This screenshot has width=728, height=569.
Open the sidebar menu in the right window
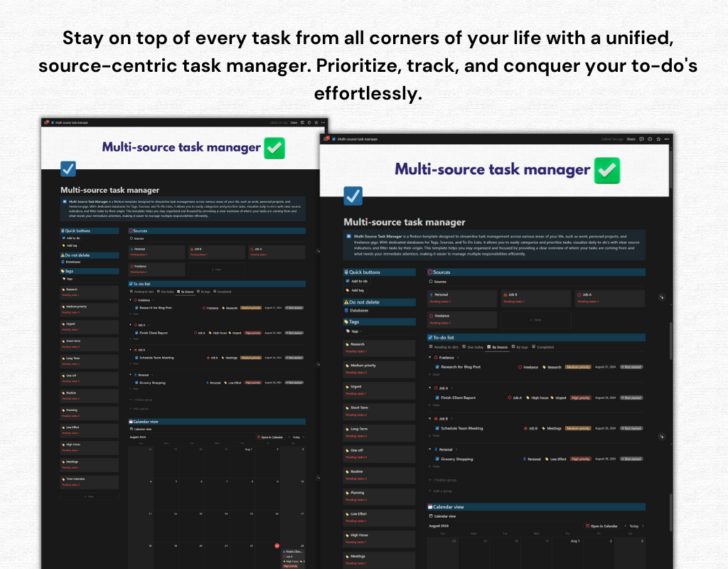pyautogui.click(x=326, y=139)
